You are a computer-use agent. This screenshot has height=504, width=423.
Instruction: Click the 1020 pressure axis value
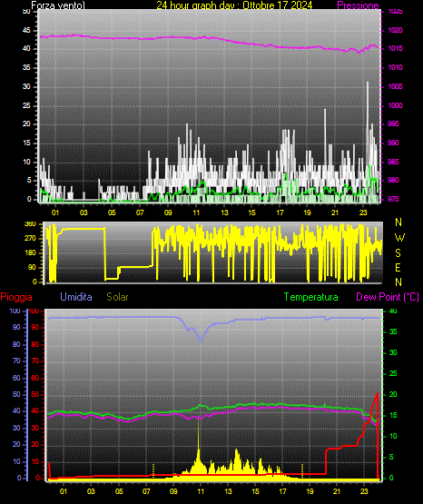(395, 30)
